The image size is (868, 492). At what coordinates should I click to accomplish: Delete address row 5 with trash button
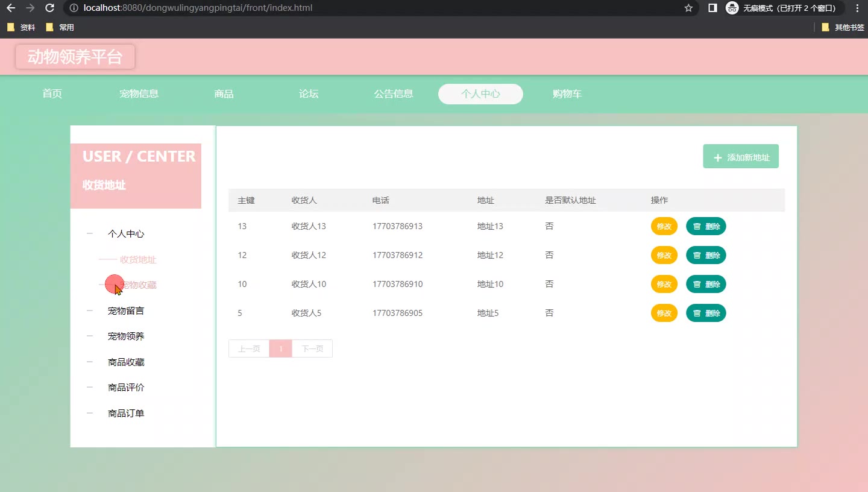coord(706,313)
